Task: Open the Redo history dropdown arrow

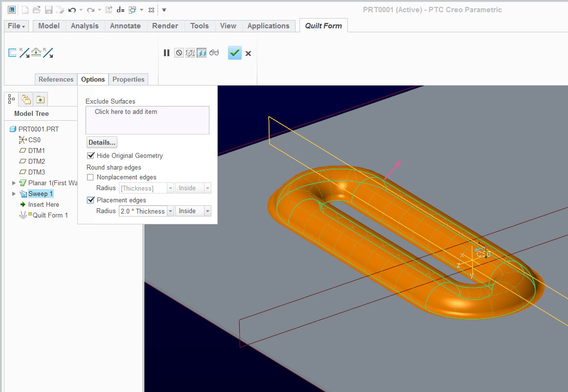Action: 100,10
